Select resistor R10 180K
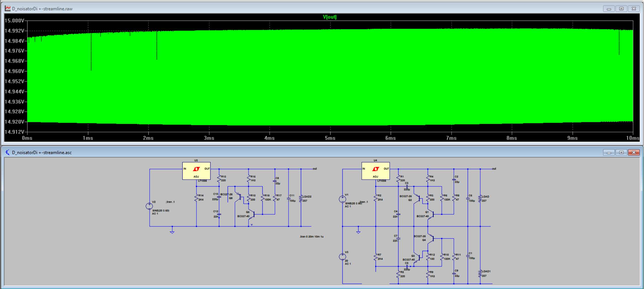The height and width of the screenshot is (289, 644). click(x=442, y=257)
